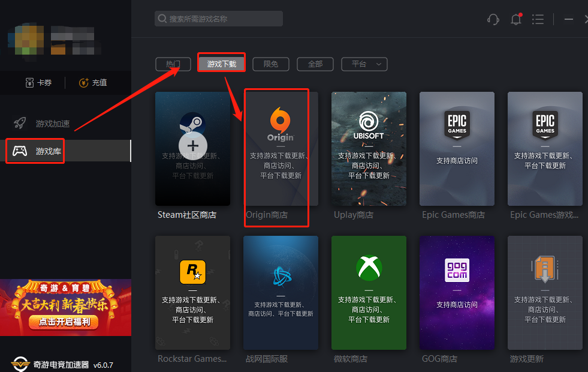Click the gamepad icon for 游戏库
The width and height of the screenshot is (588, 372).
20,151
